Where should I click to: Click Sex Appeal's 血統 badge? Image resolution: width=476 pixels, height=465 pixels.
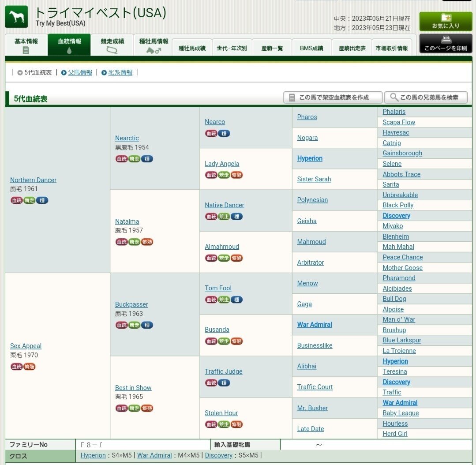coord(17,367)
